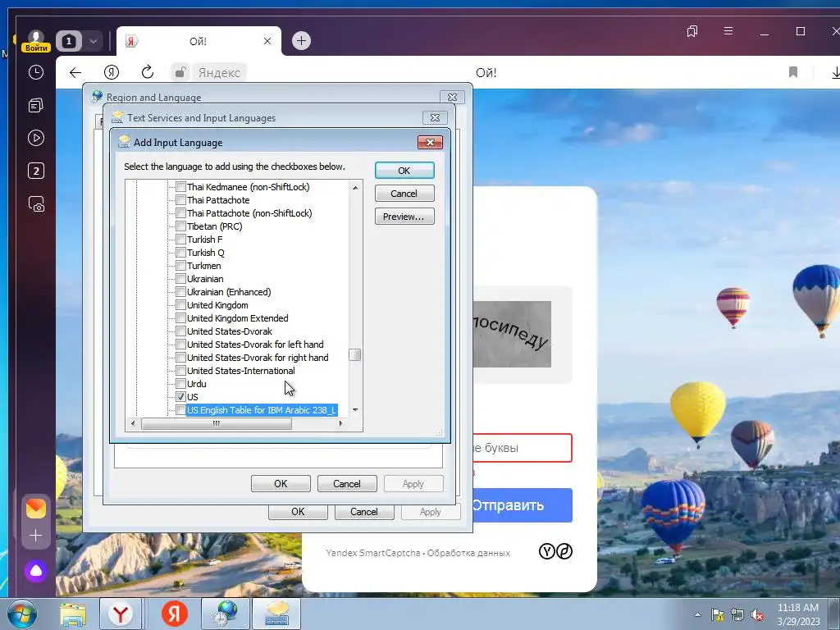Check the United States-International checkbox
This screenshot has width=840, height=630.
[x=181, y=371]
